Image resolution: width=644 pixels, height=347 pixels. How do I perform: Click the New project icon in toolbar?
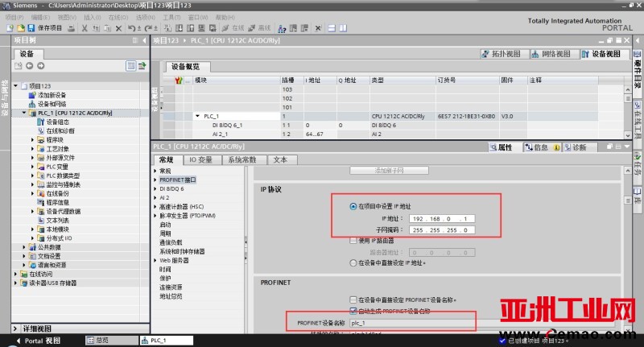click(x=10, y=28)
